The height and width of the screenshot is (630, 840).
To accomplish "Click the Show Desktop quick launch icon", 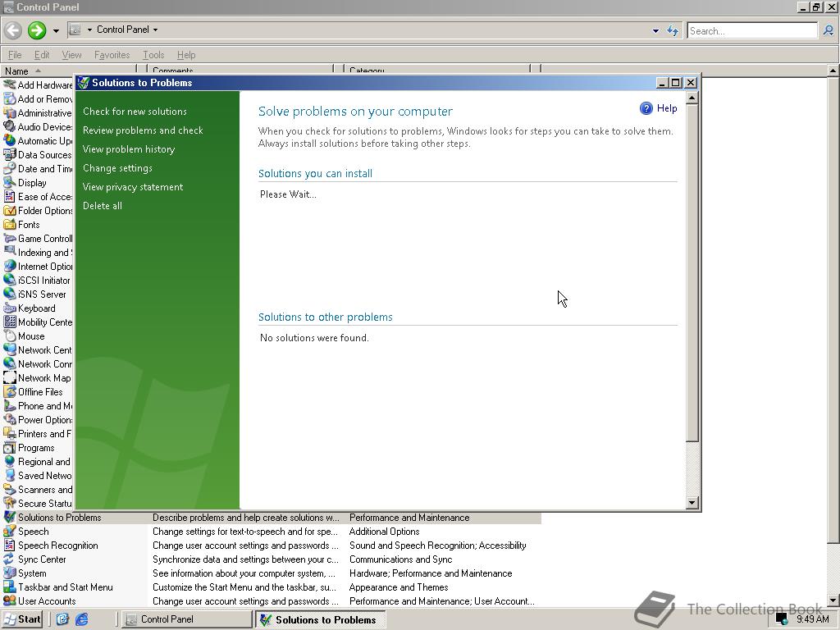I will (x=62, y=619).
